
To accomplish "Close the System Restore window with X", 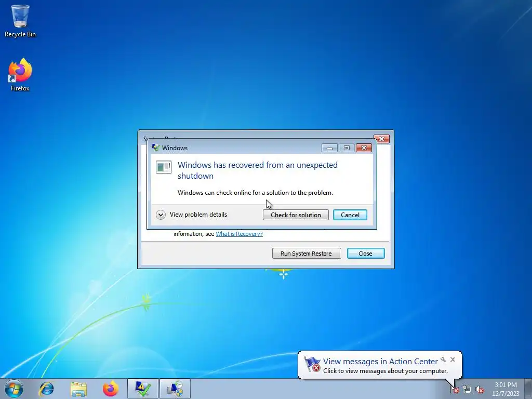I will click(x=381, y=139).
